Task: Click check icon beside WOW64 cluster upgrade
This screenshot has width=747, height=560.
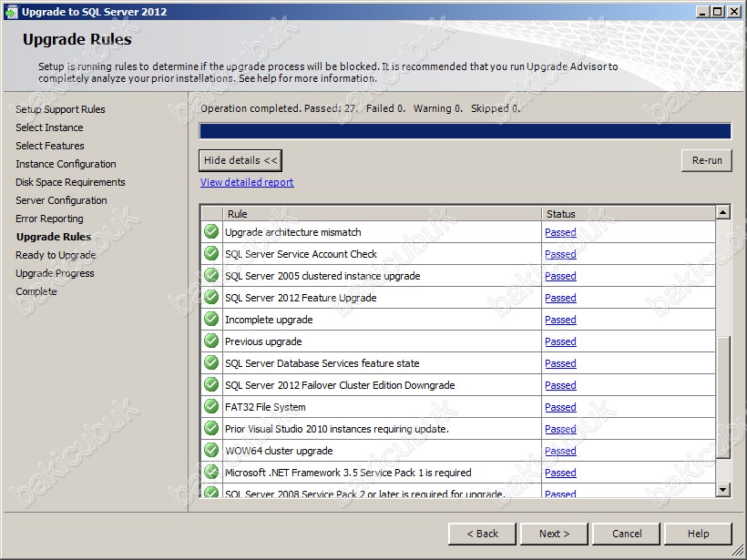Action: click(x=211, y=451)
